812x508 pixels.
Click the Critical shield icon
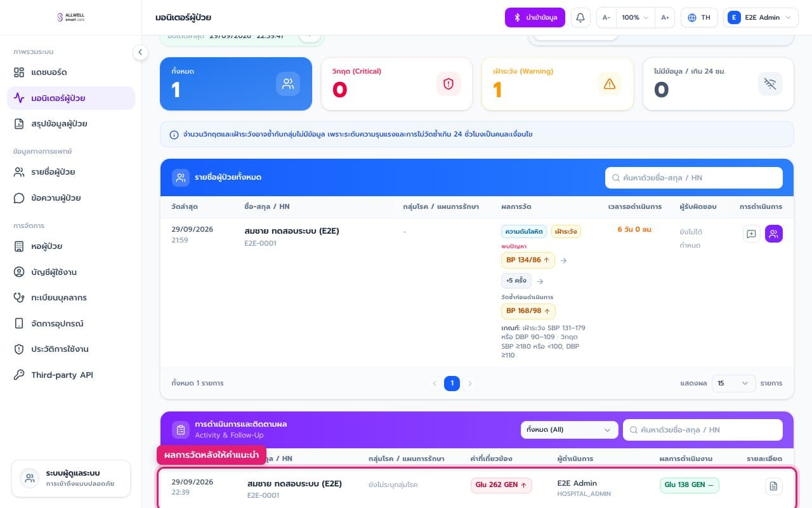[449, 84]
